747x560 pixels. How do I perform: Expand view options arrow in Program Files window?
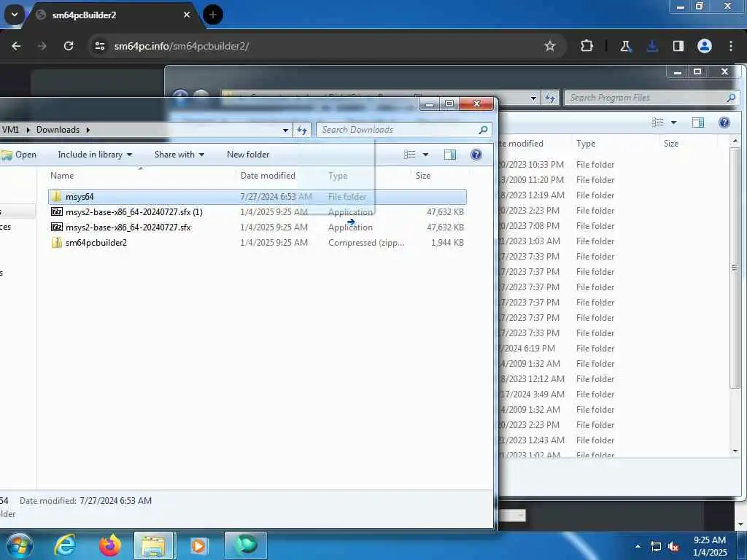[673, 122]
